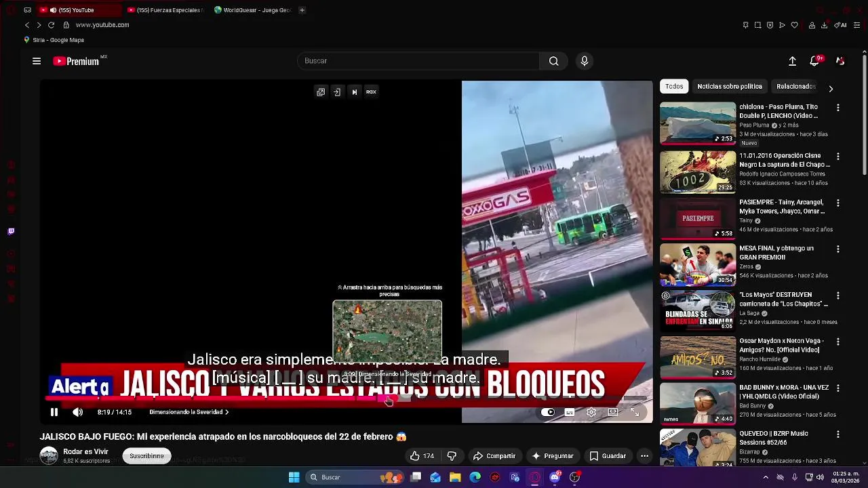
Task: Go back in browser history
Action: (x=27, y=25)
